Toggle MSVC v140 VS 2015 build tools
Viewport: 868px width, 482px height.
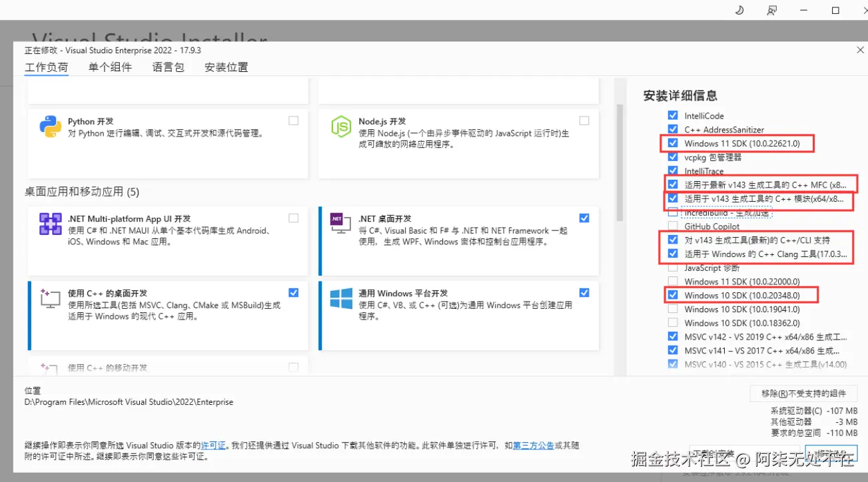tap(673, 364)
